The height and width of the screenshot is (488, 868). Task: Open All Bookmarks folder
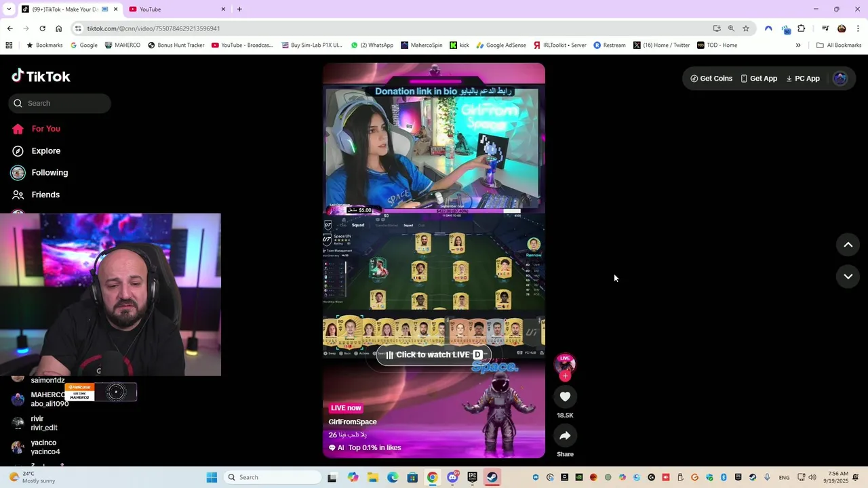click(839, 45)
